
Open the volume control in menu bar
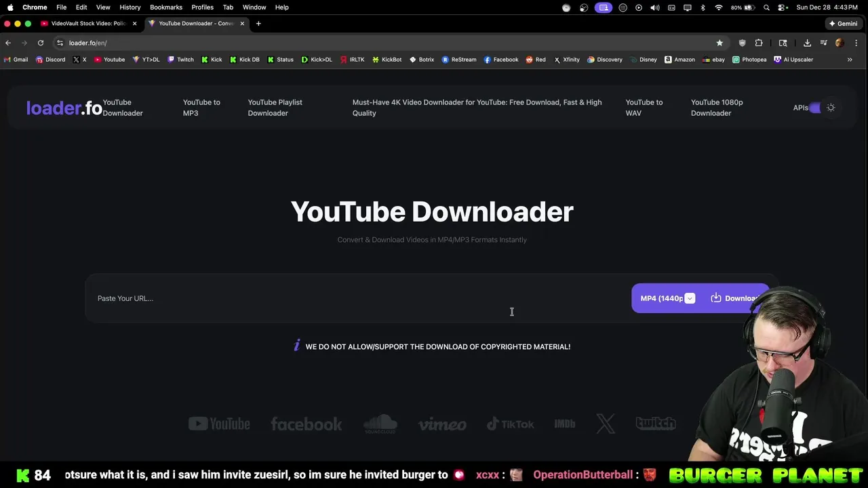pyautogui.click(x=655, y=7)
